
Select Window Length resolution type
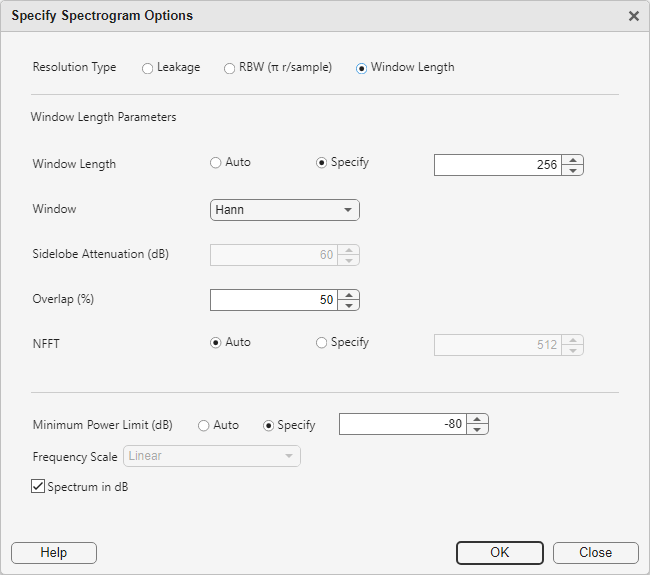click(x=361, y=68)
